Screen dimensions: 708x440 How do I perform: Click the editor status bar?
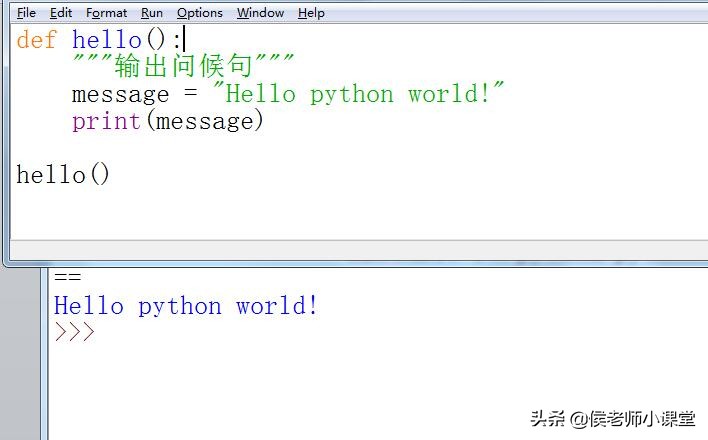click(359, 250)
